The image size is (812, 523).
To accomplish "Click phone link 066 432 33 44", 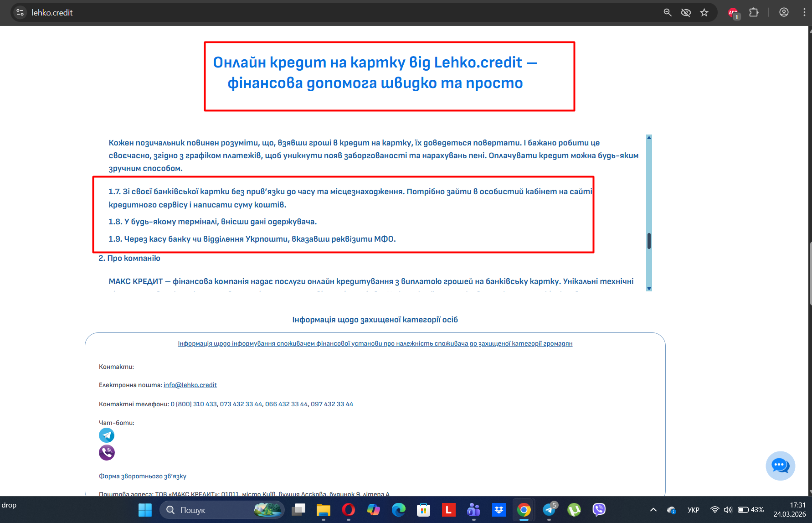I will pos(286,404).
